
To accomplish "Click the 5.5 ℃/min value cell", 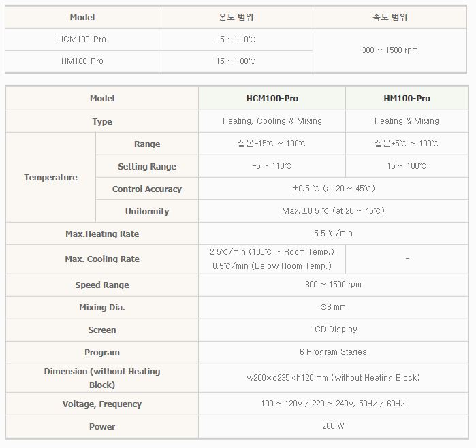I will click(x=333, y=234).
